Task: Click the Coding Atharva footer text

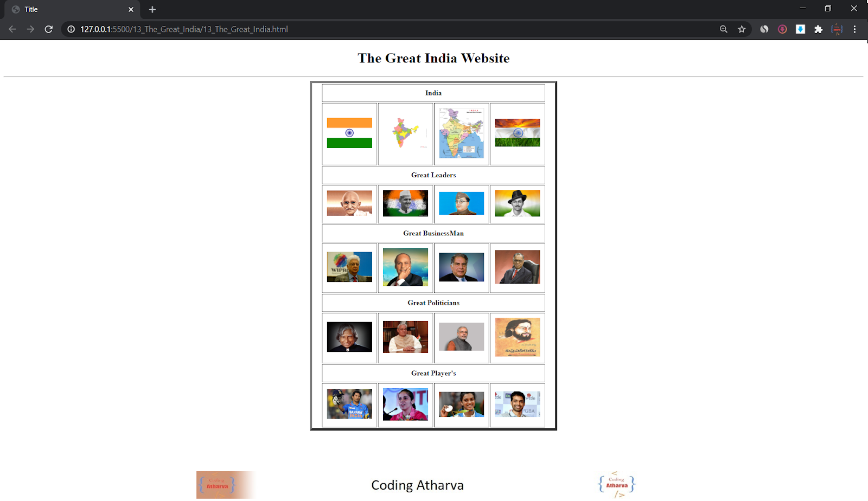Action: 417,485
